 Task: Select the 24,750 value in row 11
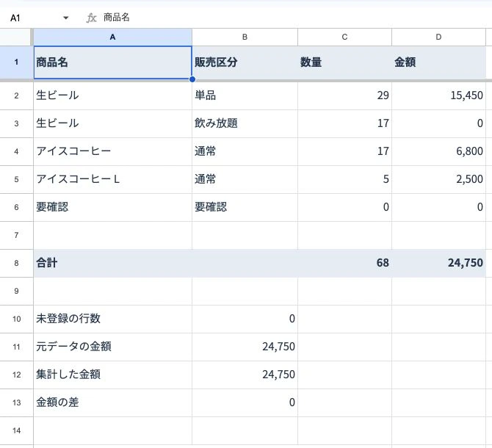[245, 347]
